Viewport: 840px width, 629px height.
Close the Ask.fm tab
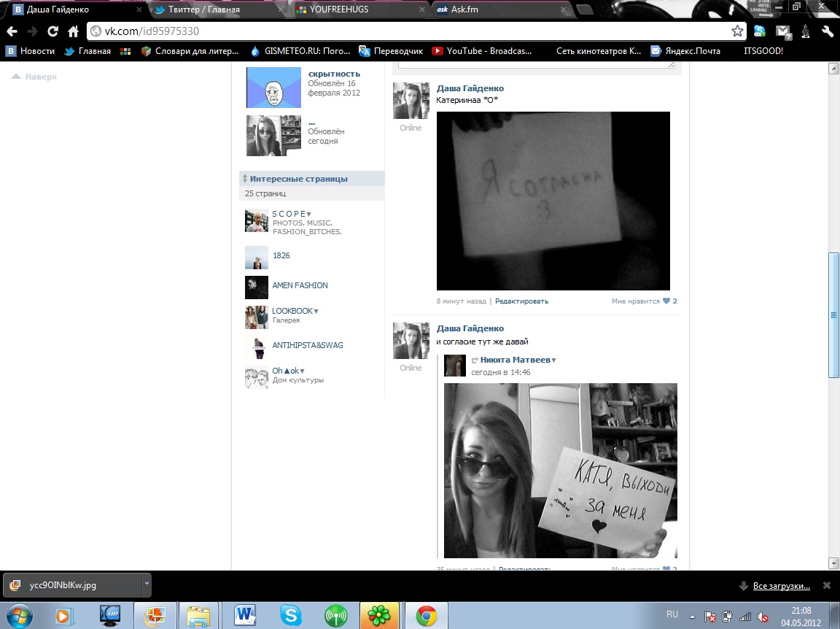[563, 9]
